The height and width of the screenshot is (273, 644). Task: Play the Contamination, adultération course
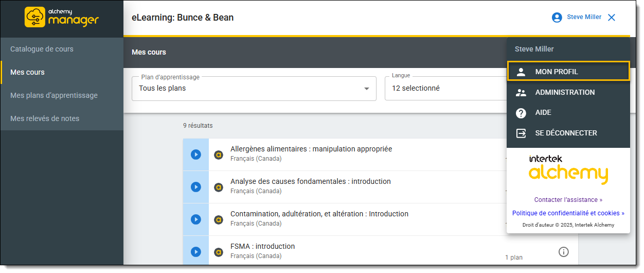tap(196, 219)
